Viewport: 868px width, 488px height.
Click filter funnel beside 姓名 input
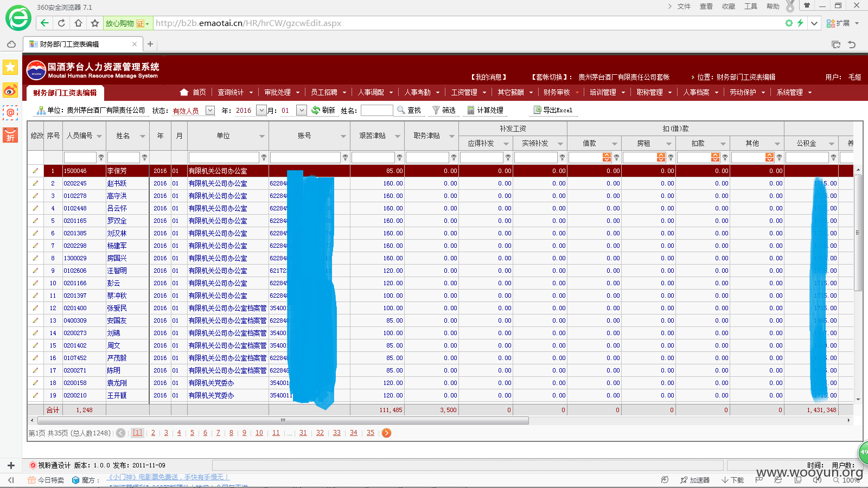144,157
